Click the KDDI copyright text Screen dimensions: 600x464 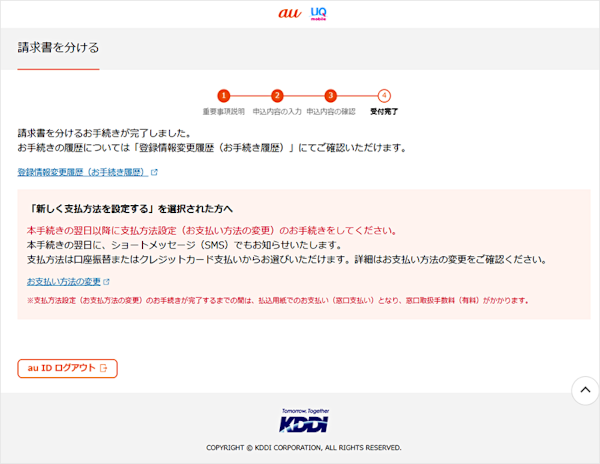pyautogui.click(x=304, y=447)
